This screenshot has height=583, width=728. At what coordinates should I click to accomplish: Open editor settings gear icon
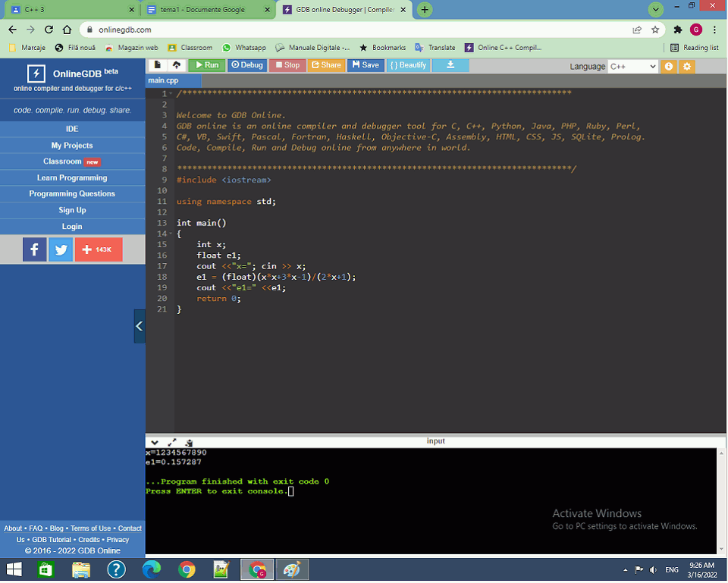pos(686,66)
